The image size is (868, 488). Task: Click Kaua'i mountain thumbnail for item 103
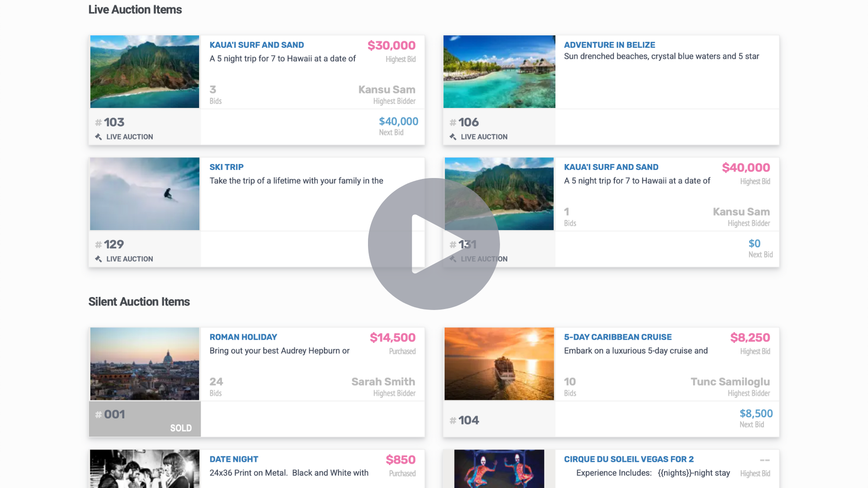145,71
